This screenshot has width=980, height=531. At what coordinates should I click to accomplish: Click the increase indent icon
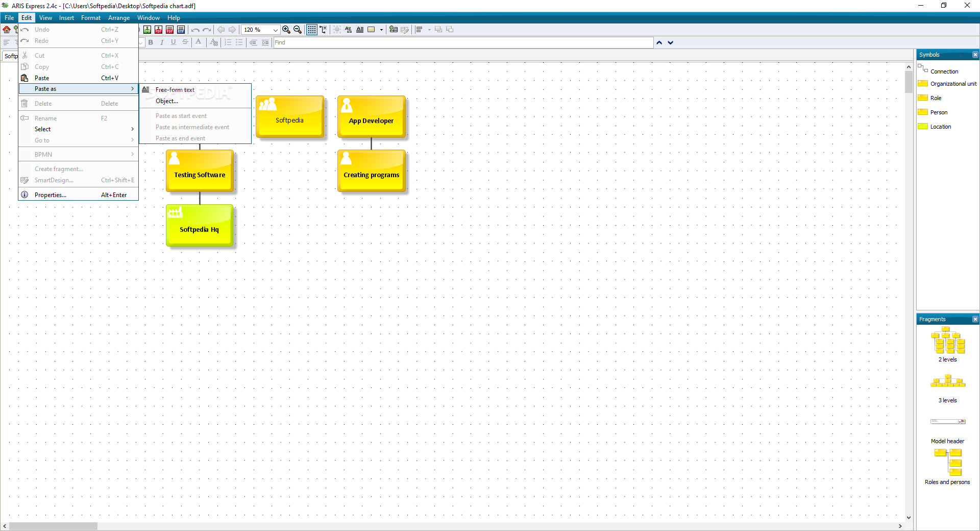tap(265, 42)
